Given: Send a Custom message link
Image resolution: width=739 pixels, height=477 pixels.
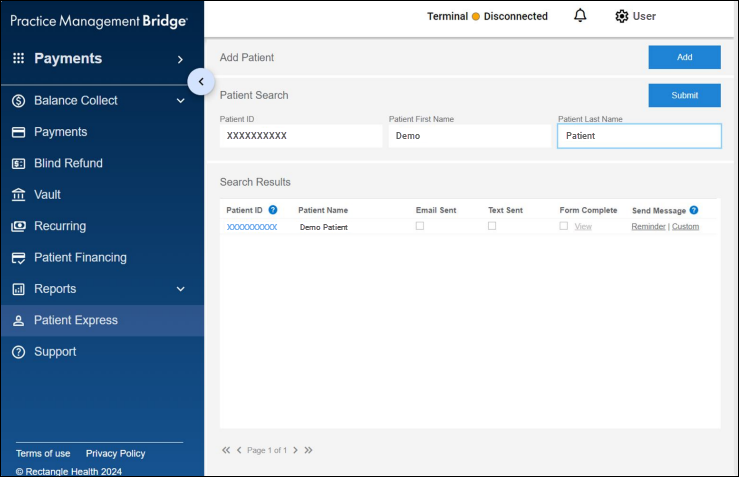Looking at the screenshot, I should (685, 226).
